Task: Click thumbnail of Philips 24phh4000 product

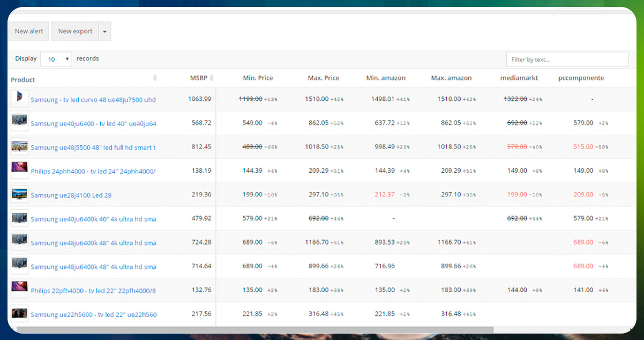Action: click(19, 170)
